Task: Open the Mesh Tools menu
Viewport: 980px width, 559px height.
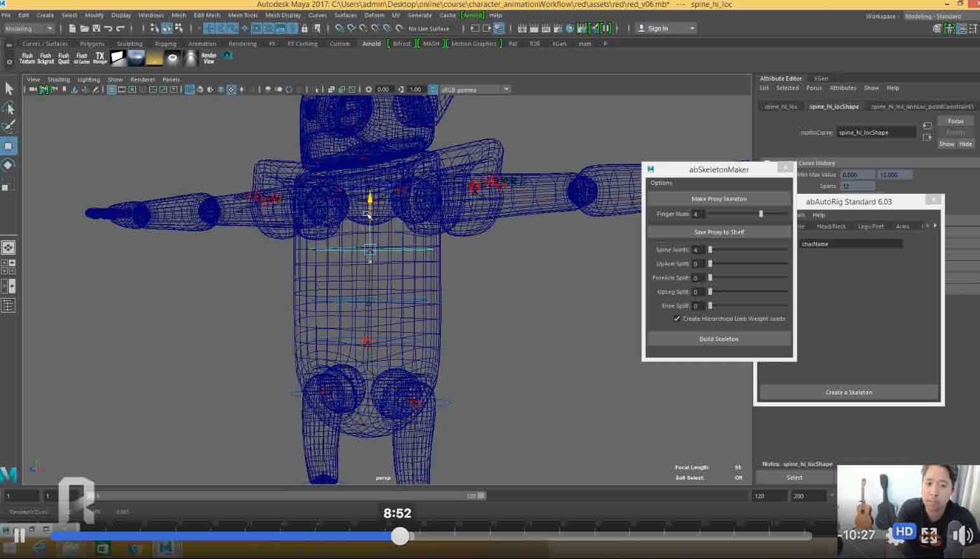Action: (243, 15)
